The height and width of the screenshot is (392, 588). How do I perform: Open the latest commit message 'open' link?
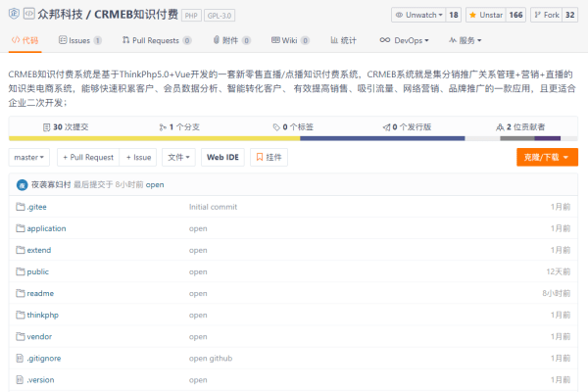coord(155,184)
